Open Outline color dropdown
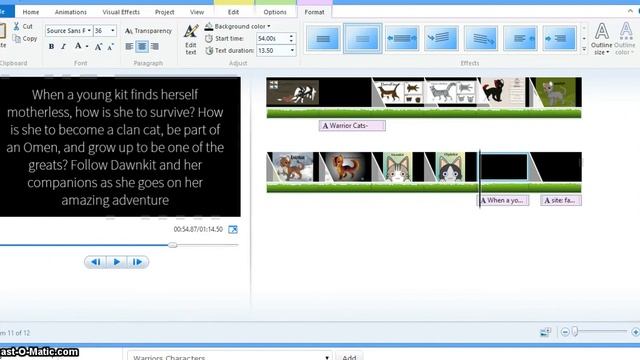640x360 pixels. coord(625,39)
